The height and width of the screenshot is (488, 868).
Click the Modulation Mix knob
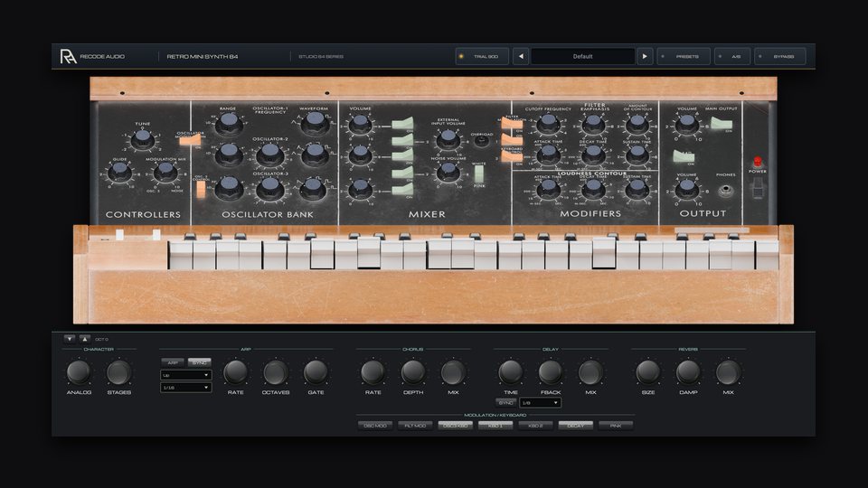click(165, 174)
